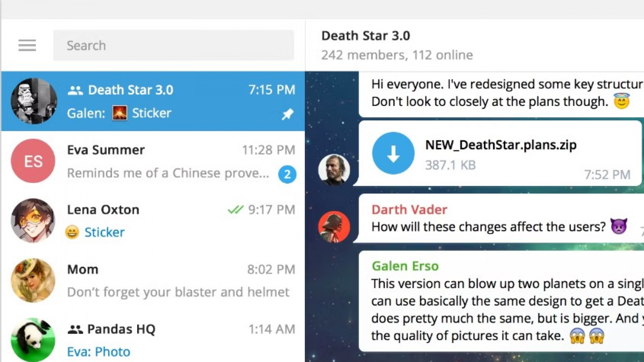The image size is (644, 362).
Task: Click the Death Star 3.0 chat header title
Action: click(x=366, y=36)
